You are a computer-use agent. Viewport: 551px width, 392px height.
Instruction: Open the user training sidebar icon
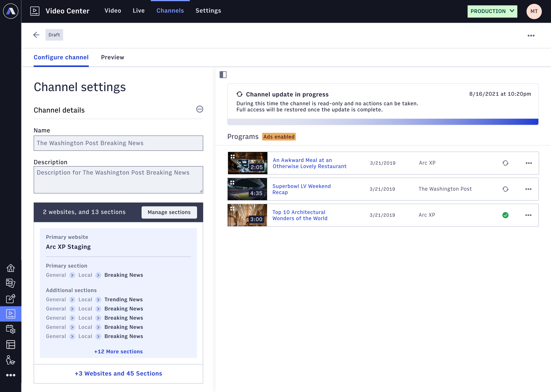[x=11, y=360]
